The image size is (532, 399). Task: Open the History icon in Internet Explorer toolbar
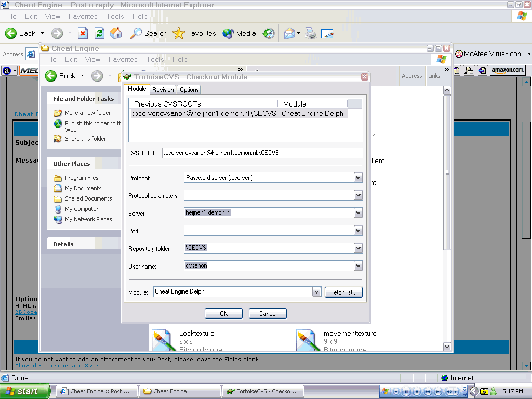click(269, 33)
